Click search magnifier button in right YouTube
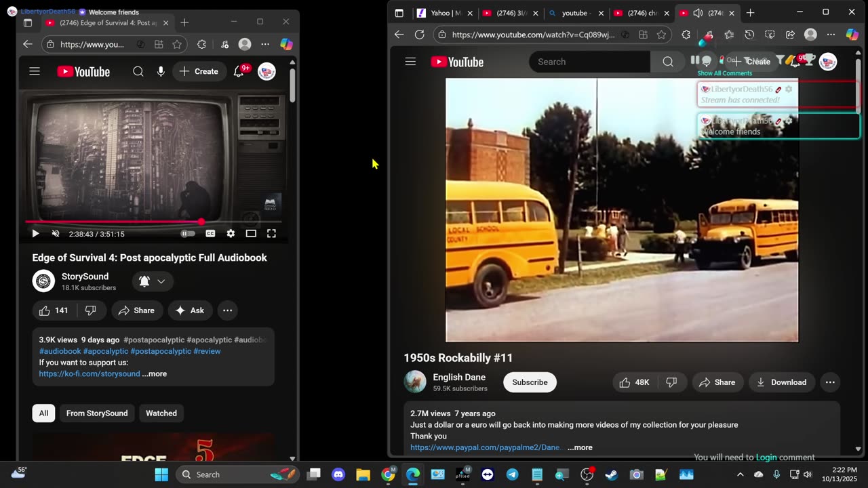The height and width of the screenshot is (488, 868). [x=668, y=62]
